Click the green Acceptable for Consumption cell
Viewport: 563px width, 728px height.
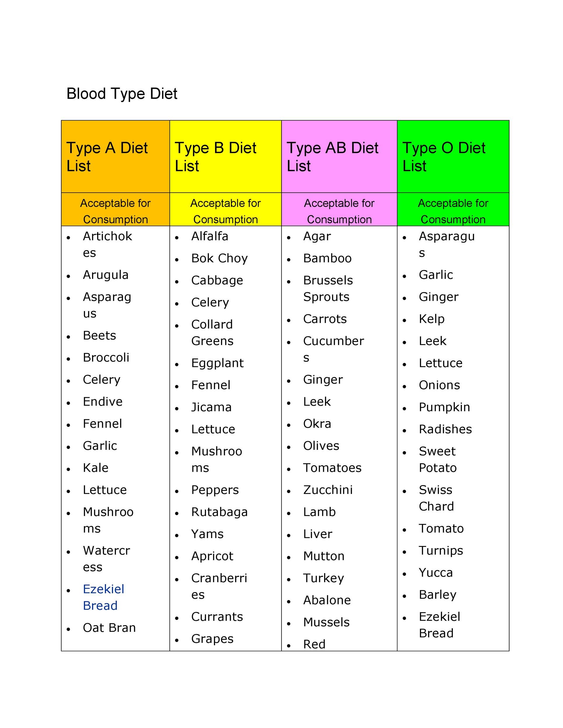click(x=453, y=211)
